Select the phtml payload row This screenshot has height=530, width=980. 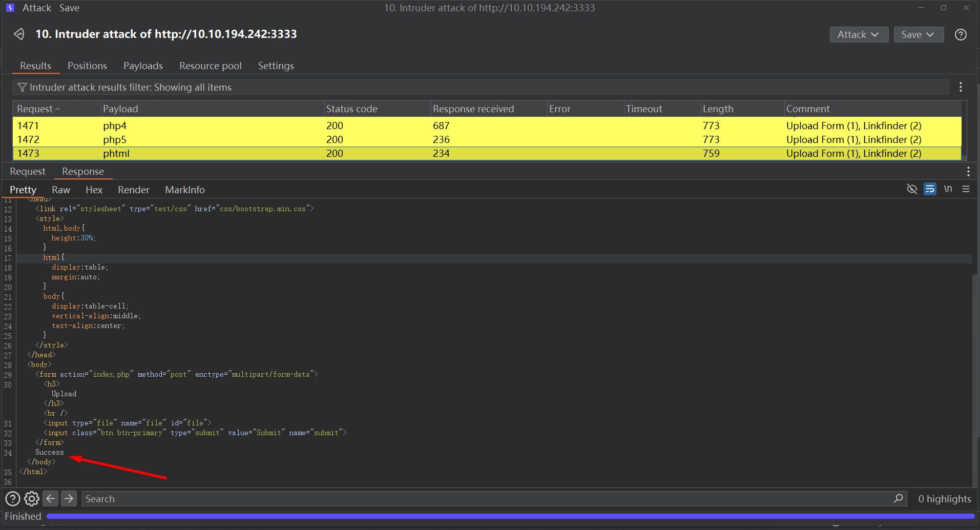487,153
